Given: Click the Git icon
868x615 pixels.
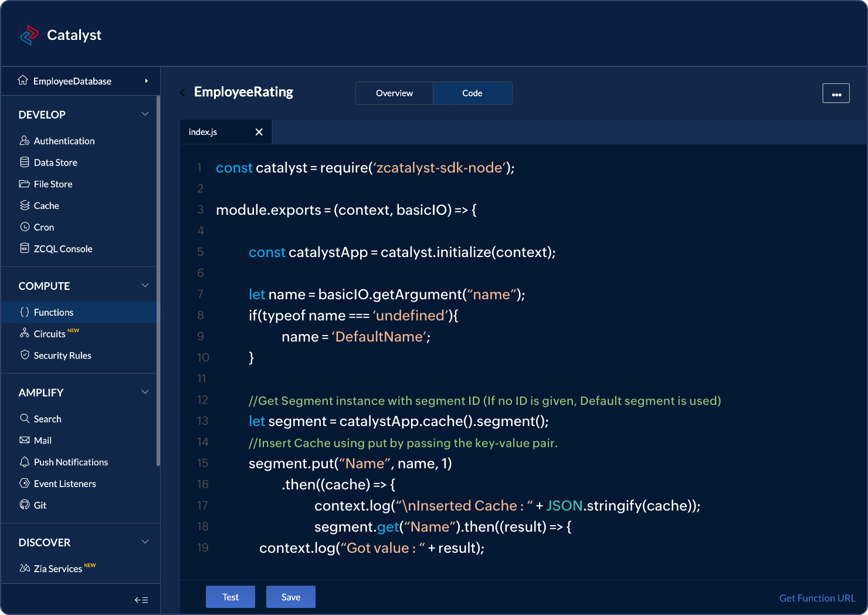Looking at the screenshot, I should (25, 505).
